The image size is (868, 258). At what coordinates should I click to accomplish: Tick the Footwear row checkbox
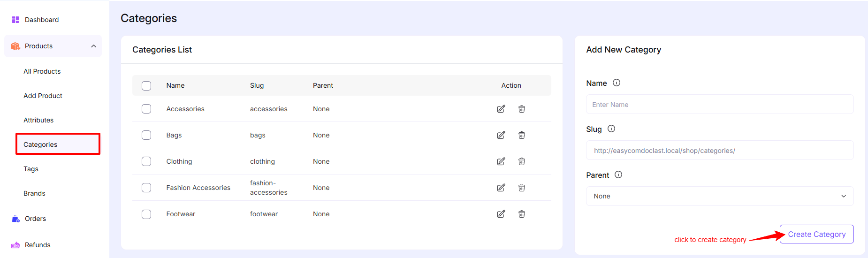146,214
